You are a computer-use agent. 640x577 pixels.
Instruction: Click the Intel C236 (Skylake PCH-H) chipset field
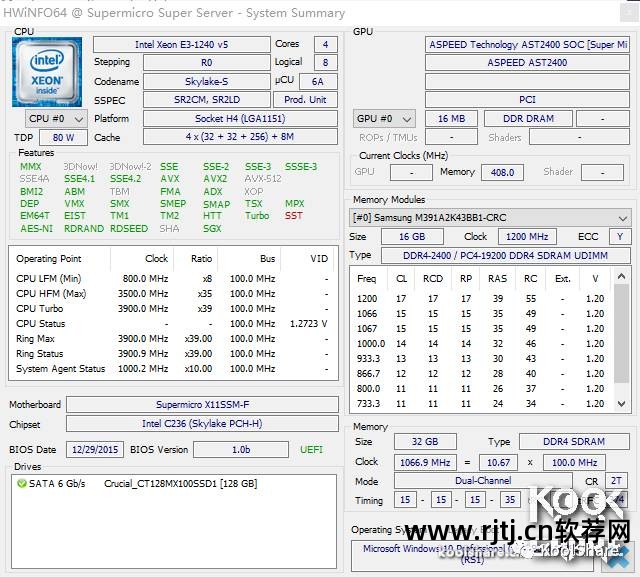click(x=202, y=424)
